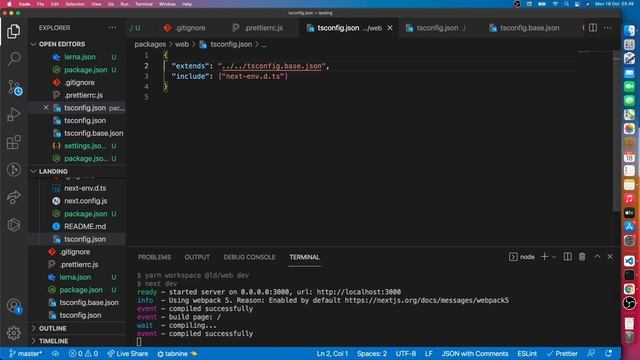The height and width of the screenshot is (360, 640).
Task: Click Explorer more actions ellipsis
Action: pos(112,28)
